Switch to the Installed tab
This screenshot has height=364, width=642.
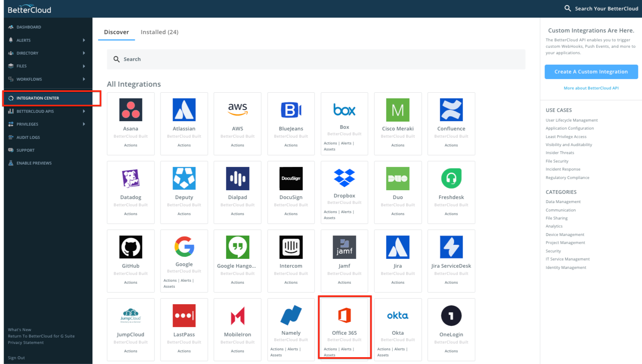(159, 32)
